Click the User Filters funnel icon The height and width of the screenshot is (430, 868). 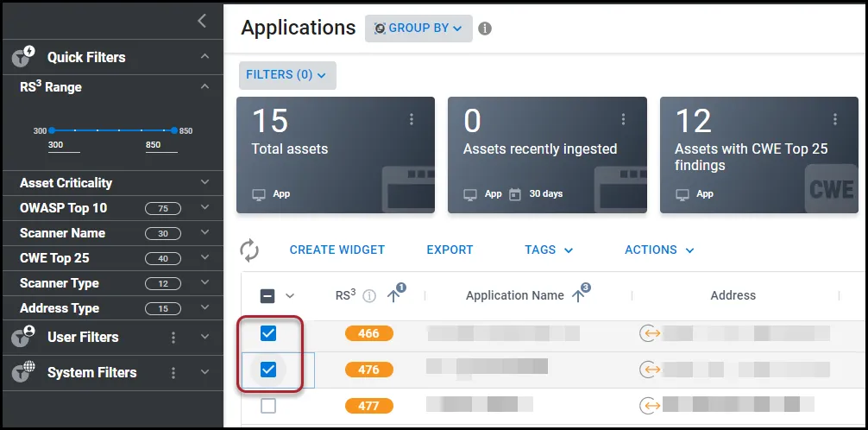(24, 337)
